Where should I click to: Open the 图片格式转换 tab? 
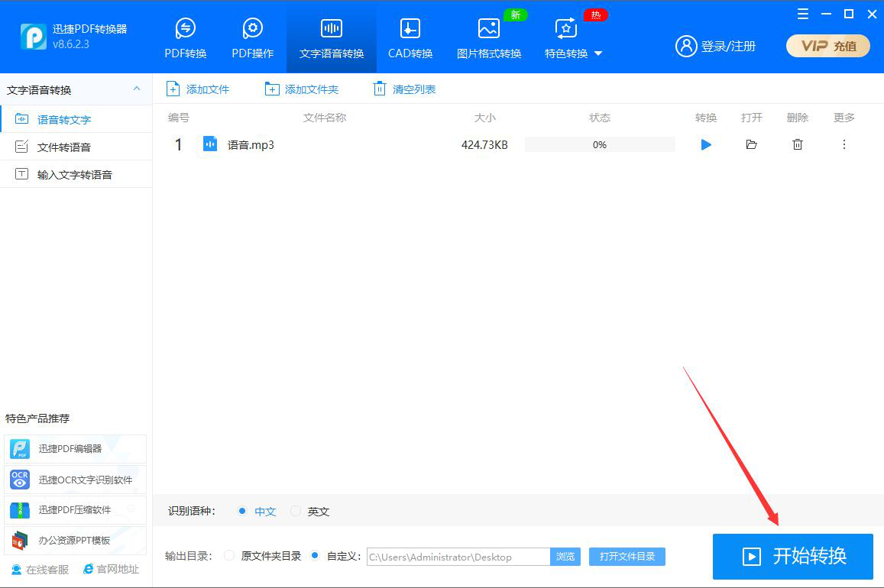tap(489, 38)
